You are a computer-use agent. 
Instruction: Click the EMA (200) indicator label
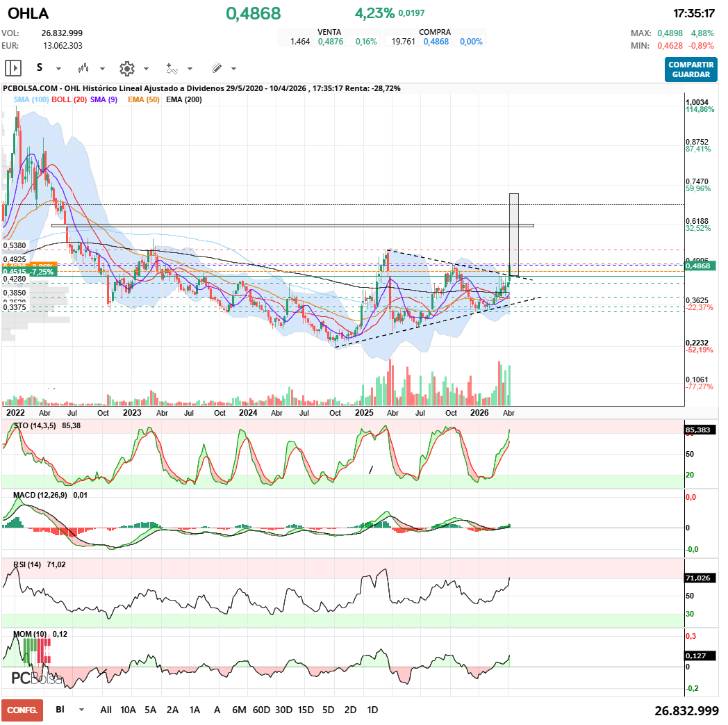(184, 99)
